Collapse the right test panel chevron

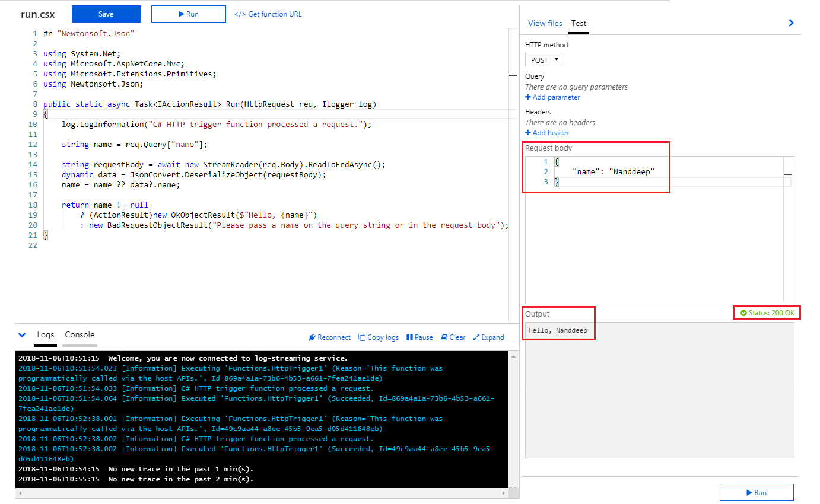point(791,23)
